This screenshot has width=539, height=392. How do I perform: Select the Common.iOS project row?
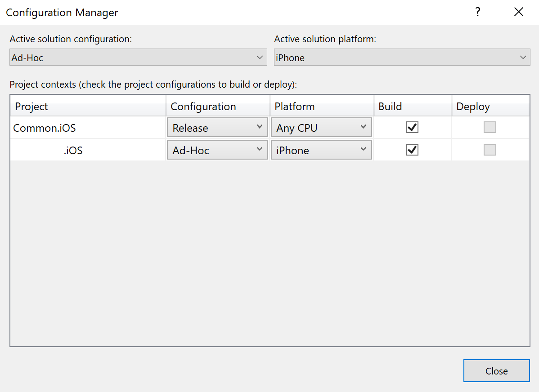[x=44, y=128]
